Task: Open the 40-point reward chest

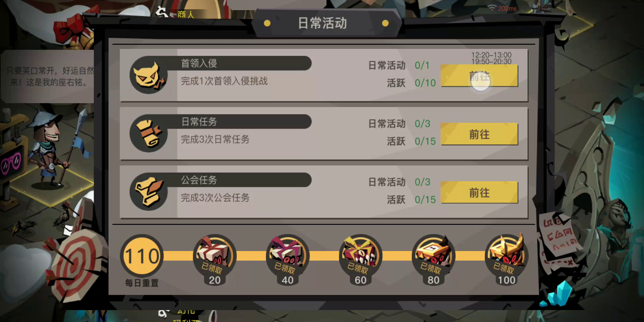Action: [x=287, y=256]
